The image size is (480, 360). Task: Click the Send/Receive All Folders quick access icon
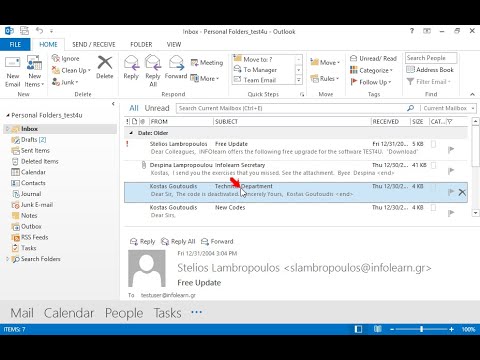pyautogui.click(x=24, y=31)
